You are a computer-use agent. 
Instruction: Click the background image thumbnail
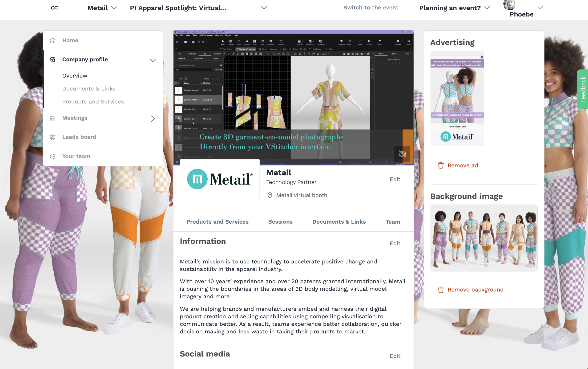[484, 238]
